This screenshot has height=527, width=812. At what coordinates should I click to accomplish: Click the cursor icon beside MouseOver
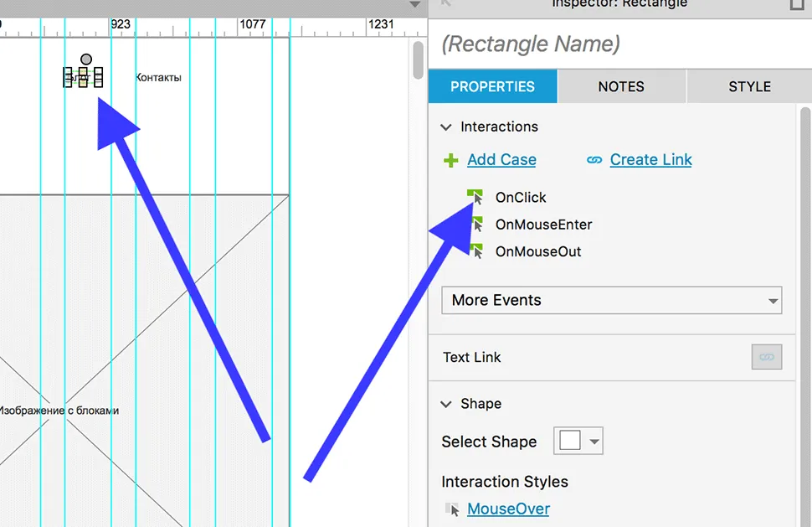(453, 509)
